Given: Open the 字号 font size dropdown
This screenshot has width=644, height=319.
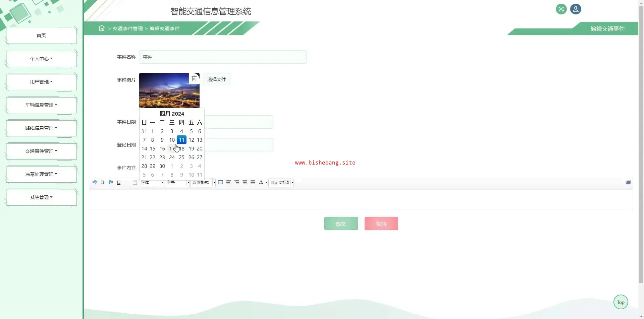Looking at the screenshot, I should [177, 183].
